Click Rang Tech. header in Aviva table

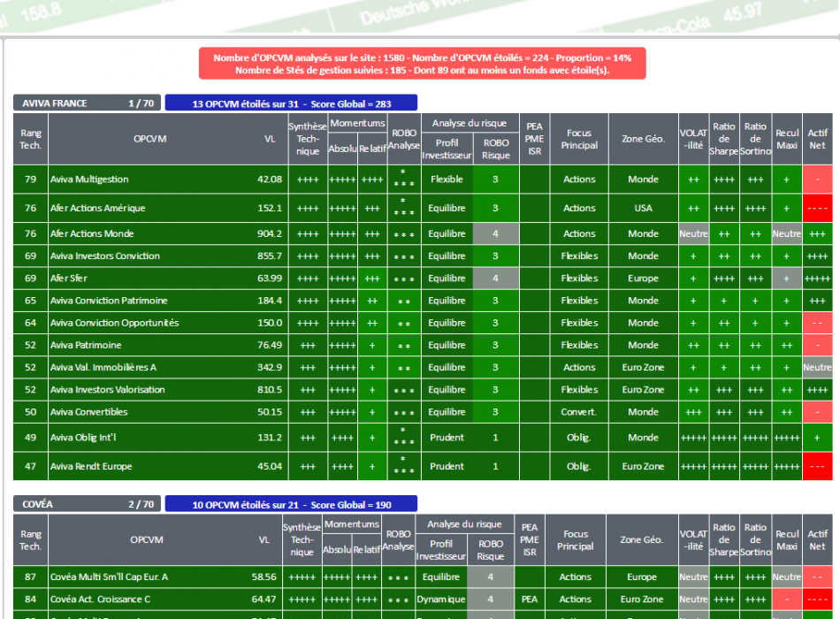click(31, 140)
